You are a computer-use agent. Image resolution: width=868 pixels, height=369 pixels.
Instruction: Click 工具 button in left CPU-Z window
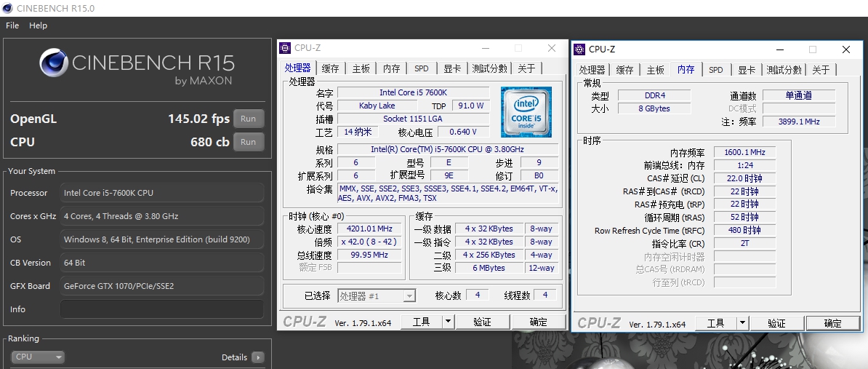[421, 322]
